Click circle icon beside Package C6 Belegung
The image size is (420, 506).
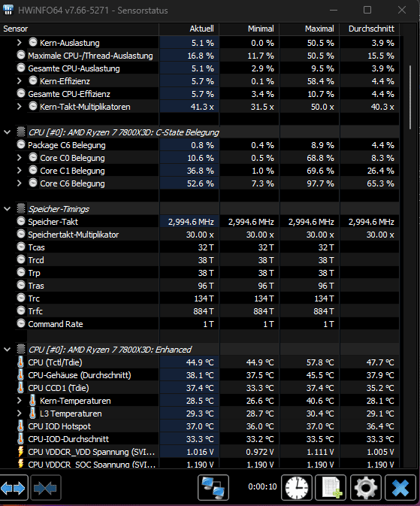point(21,144)
